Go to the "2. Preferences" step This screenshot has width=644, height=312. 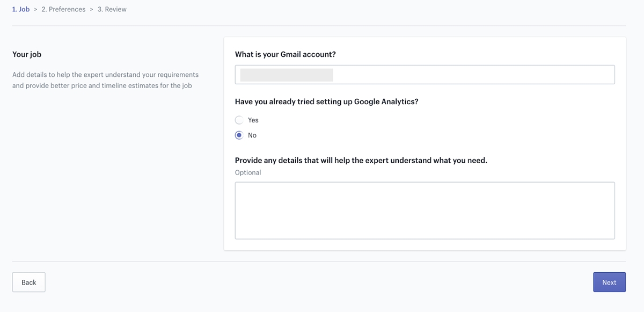point(63,9)
